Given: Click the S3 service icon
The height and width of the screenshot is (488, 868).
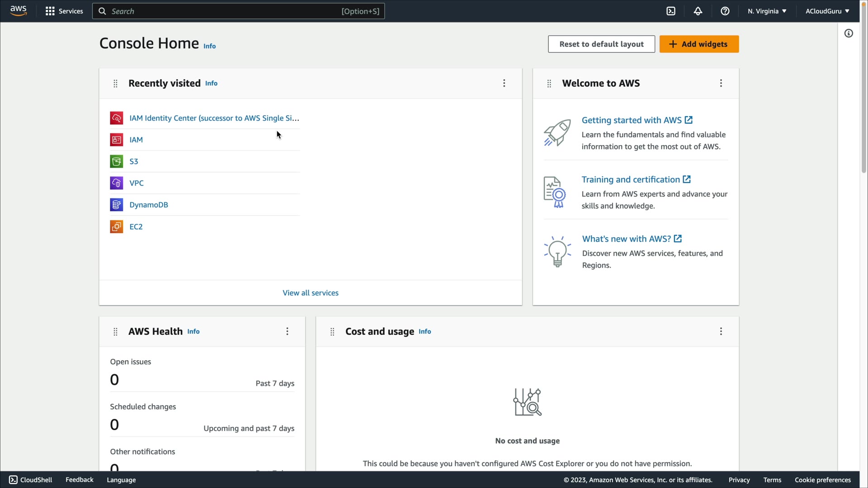Looking at the screenshot, I should pos(116,161).
